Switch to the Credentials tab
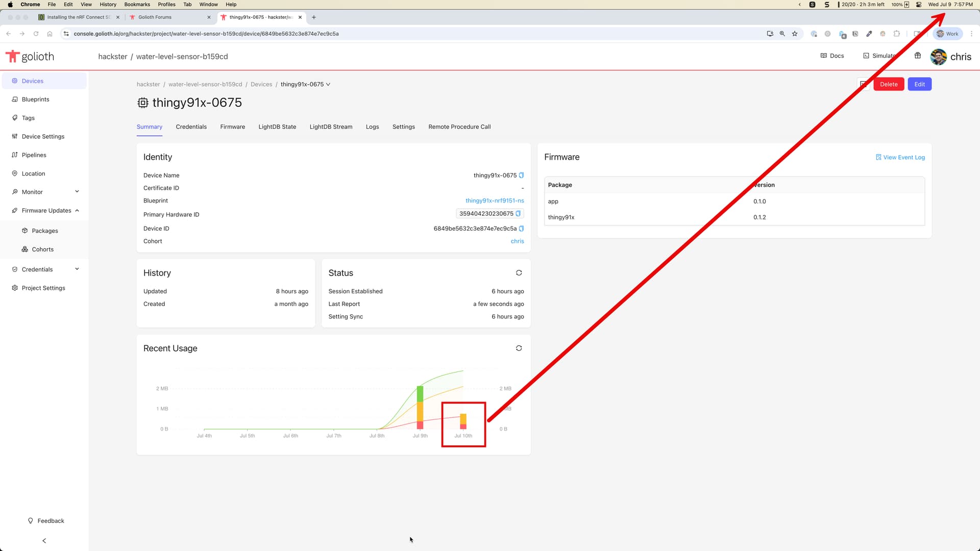The width and height of the screenshot is (980, 551). coord(191,127)
